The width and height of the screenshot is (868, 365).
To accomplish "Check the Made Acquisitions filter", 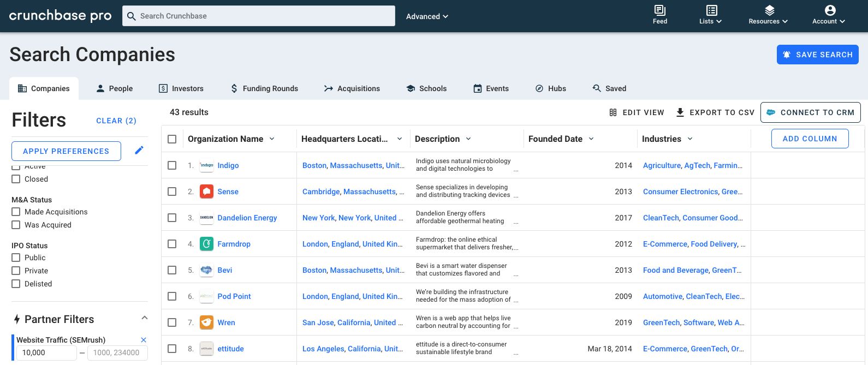I will pyautogui.click(x=16, y=212).
